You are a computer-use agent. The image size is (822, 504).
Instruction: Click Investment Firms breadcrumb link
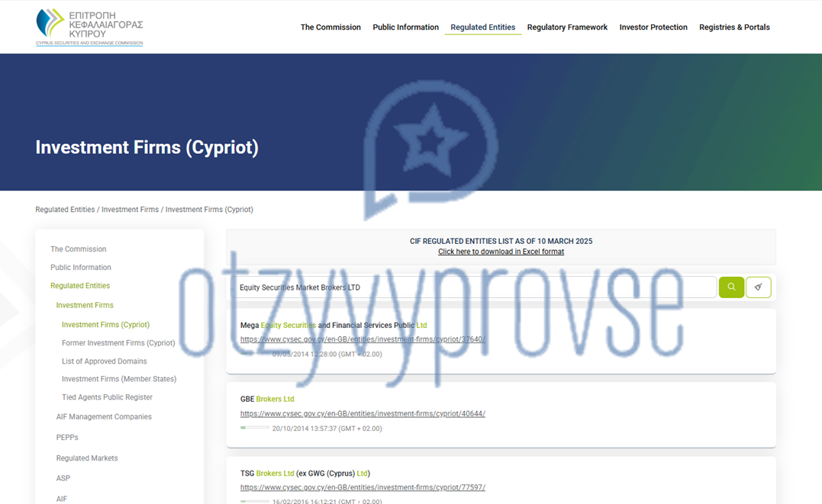[x=130, y=210]
